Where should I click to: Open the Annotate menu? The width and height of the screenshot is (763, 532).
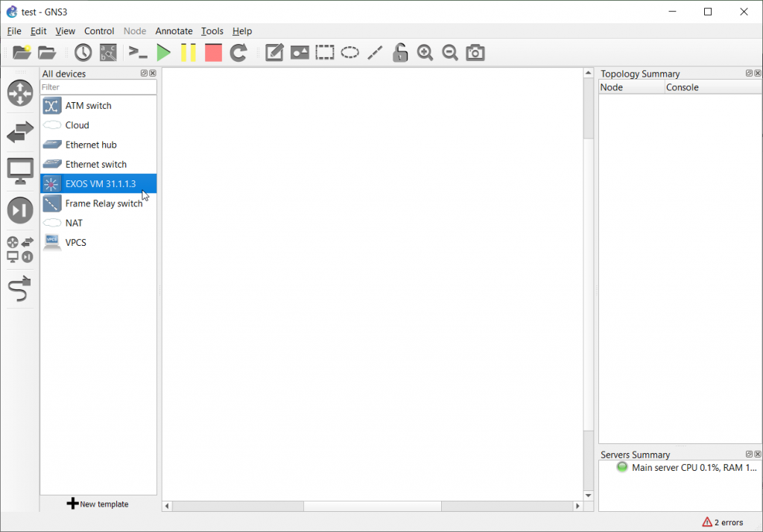(x=174, y=31)
